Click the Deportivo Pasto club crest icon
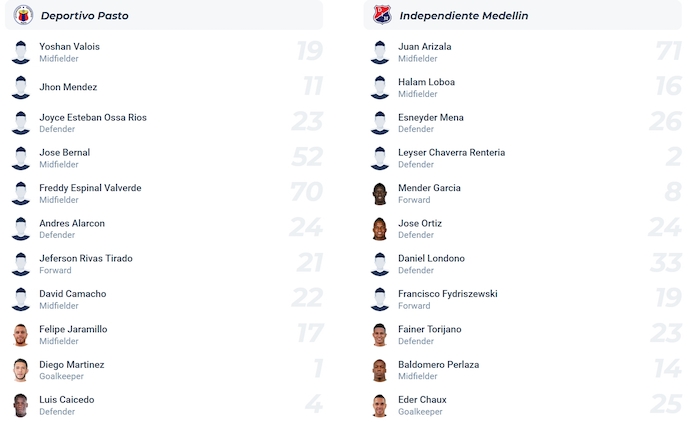This screenshot has height=422, width=690. 22,15
